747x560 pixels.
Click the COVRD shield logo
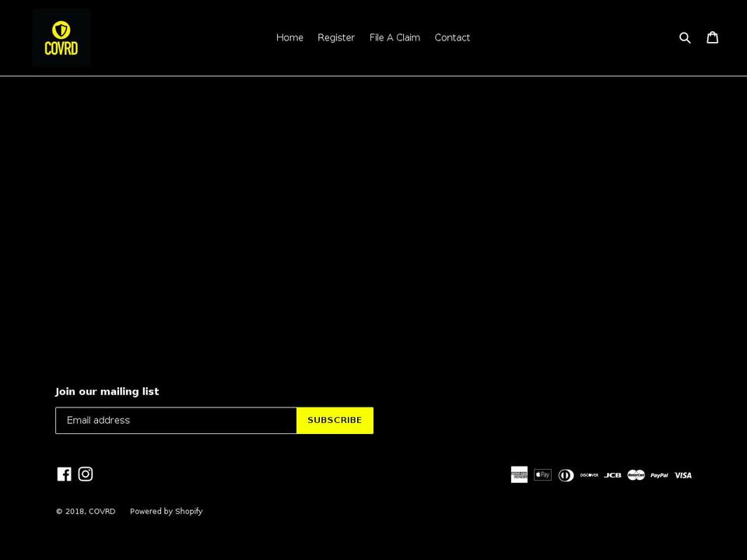point(61,37)
